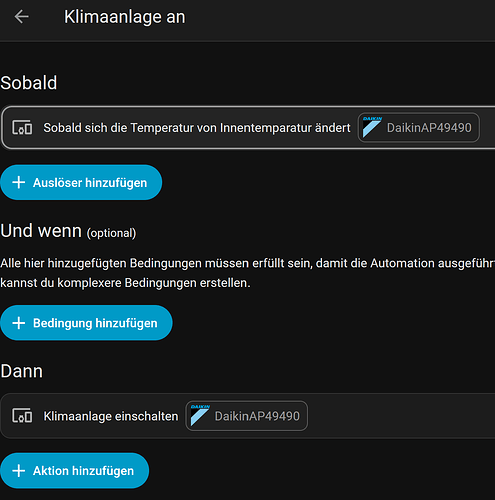Screen dimensions: 495x500
Task: Add a condition with Bedingung hinzufügen
Action: point(86,323)
